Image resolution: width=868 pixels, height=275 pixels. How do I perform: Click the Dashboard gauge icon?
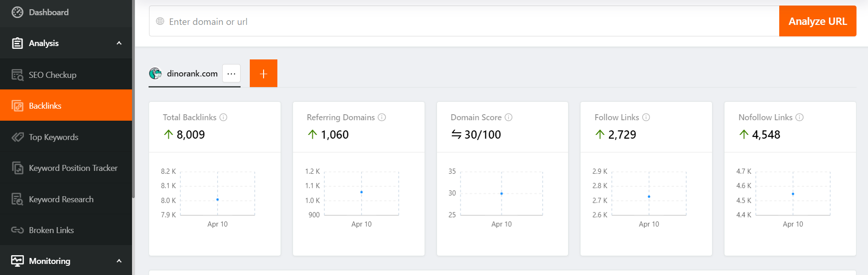(17, 12)
